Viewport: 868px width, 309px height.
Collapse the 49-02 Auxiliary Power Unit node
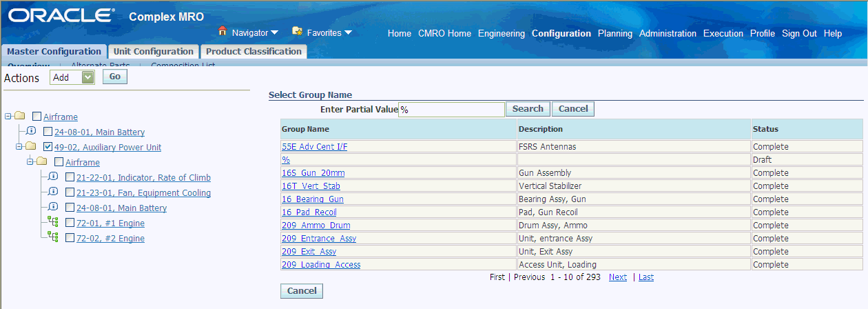(19, 146)
